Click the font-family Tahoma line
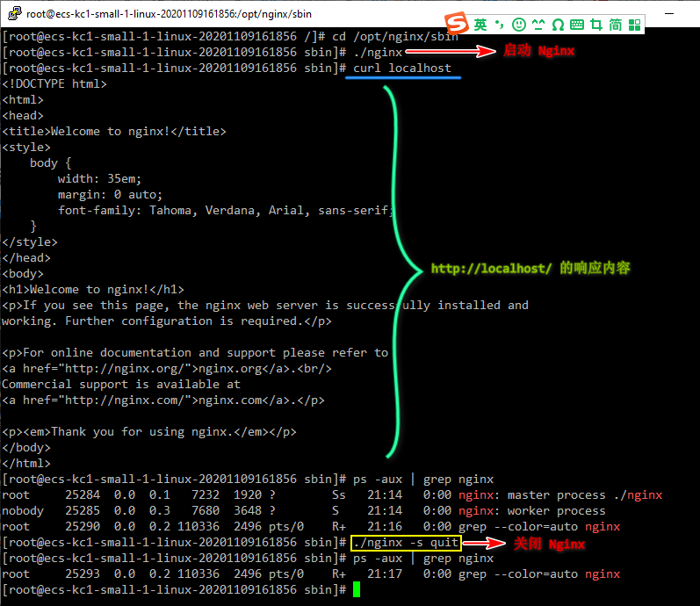This screenshot has width=700, height=606. click(226, 210)
